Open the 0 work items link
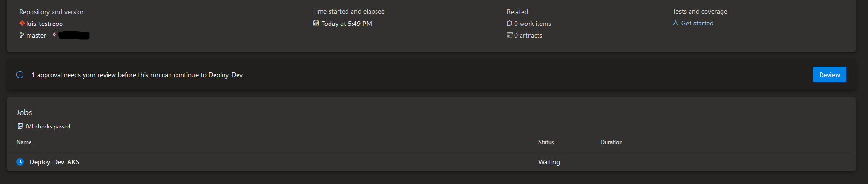 pos(532,24)
